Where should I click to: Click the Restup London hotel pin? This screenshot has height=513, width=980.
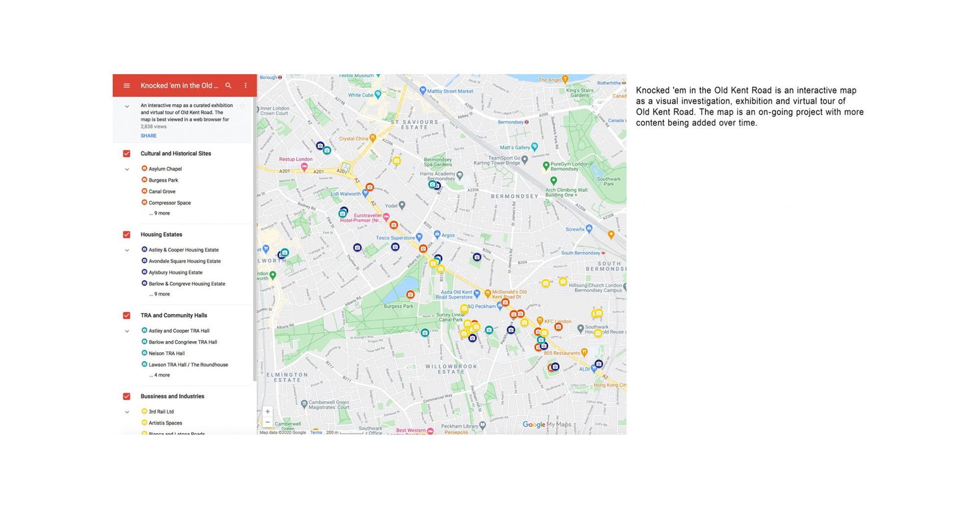point(304,167)
